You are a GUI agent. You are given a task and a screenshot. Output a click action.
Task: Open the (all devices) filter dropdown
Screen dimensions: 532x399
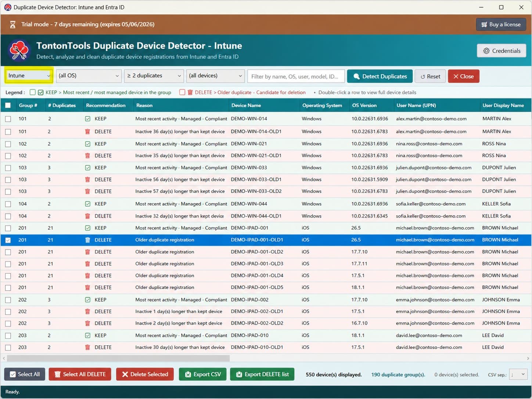215,76
